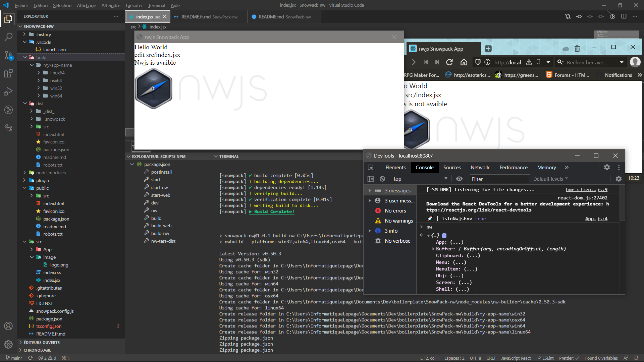Viewport: 644px width, 362px height.
Task: Open hmr-client.js:9 source link
Action: [x=586, y=190]
